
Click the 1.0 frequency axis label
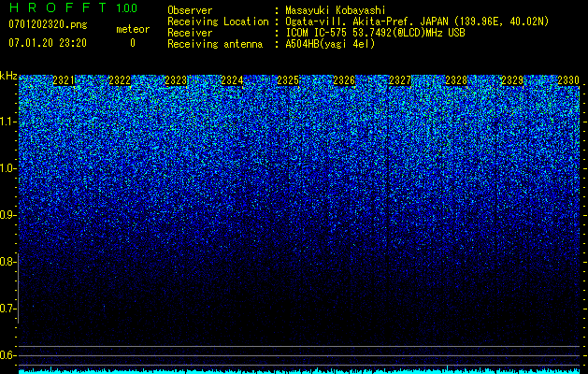click(x=7, y=168)
